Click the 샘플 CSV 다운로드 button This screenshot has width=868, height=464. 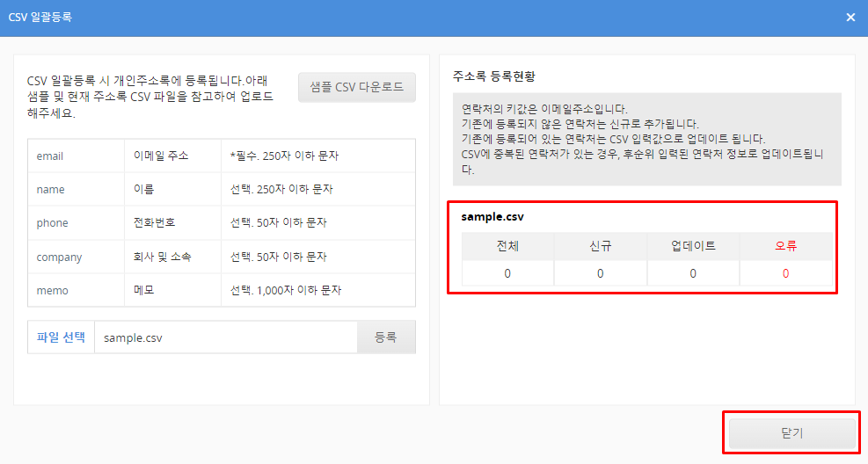coord(356,87)
